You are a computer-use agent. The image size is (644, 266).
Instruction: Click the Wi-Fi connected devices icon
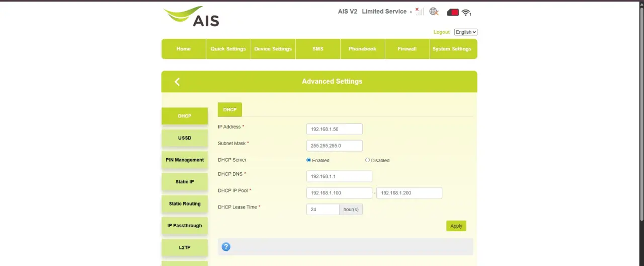coord(466,13)
